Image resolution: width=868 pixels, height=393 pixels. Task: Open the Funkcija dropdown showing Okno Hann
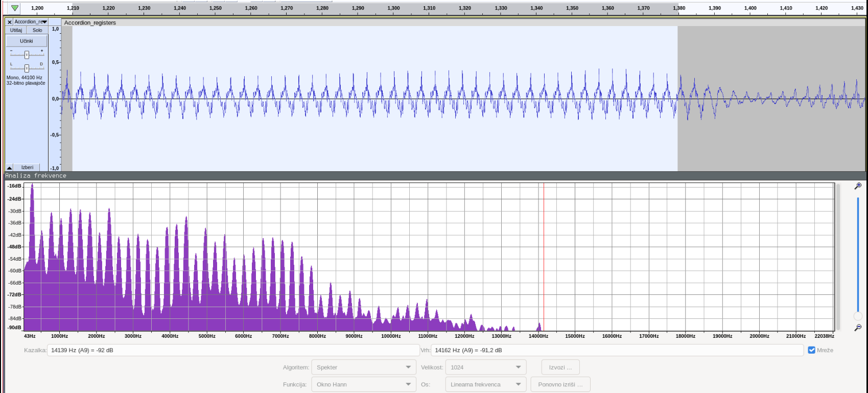tap(363, 384)
